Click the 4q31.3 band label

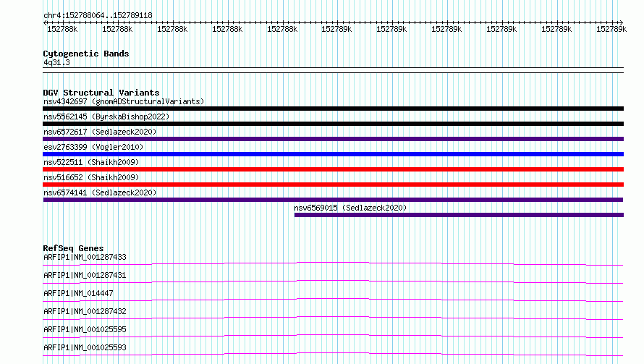56,62
